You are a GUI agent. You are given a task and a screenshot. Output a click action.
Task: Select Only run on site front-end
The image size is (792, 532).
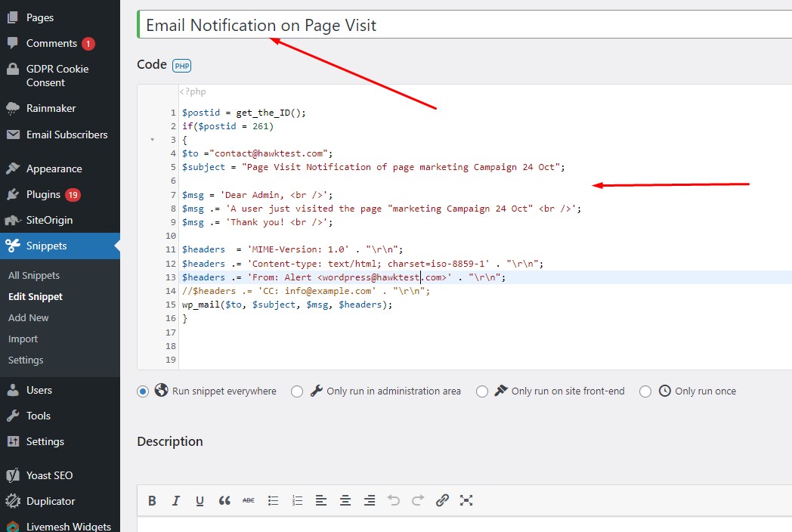482,391
